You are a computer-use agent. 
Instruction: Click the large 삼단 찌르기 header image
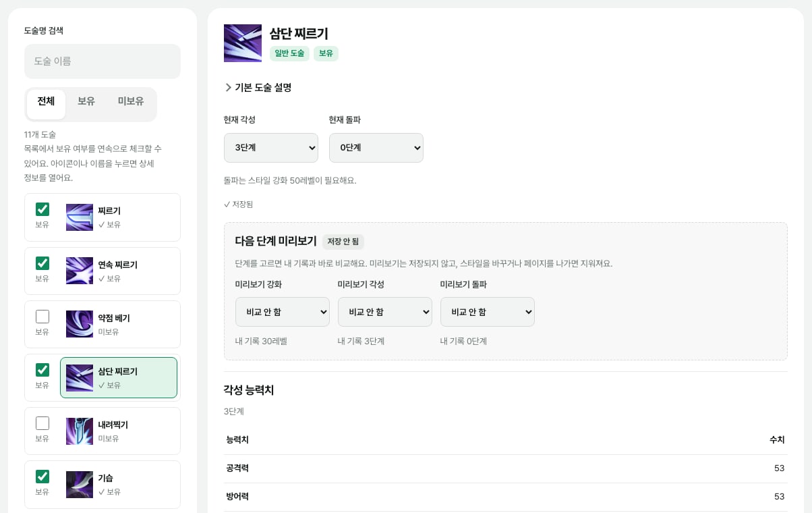pyautogui.click(x=243, y=43)
